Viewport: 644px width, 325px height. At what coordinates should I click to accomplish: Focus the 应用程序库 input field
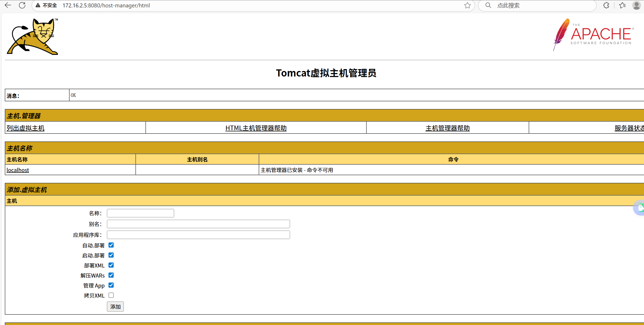coord(198,235)
